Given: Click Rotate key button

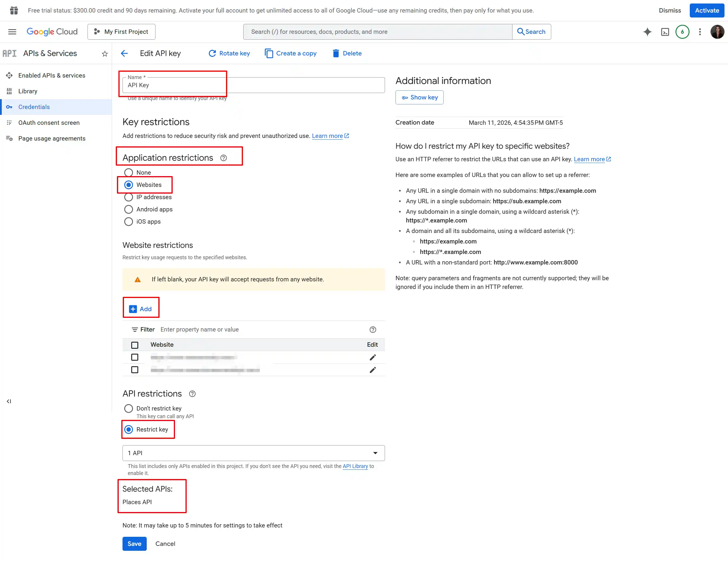Looking at the screenshot, I should [229, 53].
